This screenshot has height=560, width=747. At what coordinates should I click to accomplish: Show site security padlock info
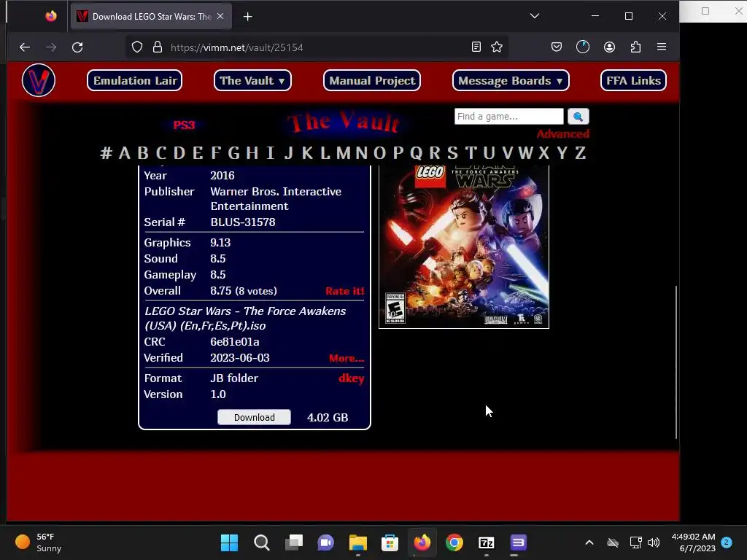[x=158, y=47]
